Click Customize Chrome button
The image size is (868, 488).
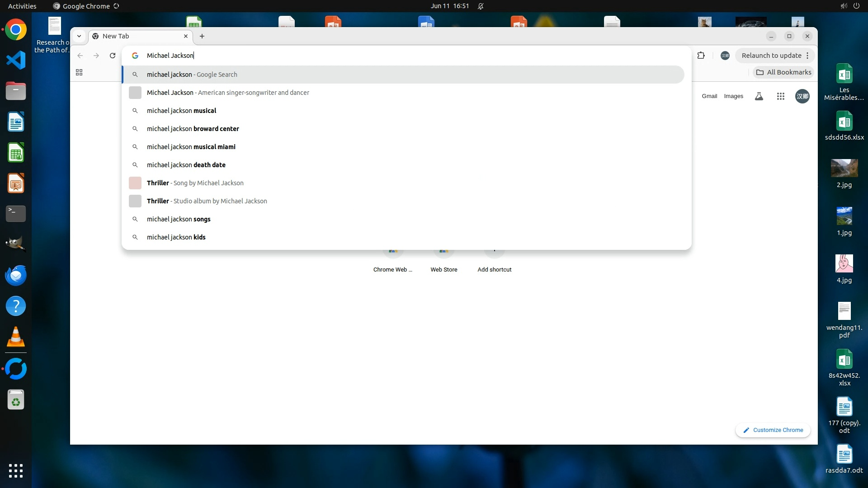point(773,430)
